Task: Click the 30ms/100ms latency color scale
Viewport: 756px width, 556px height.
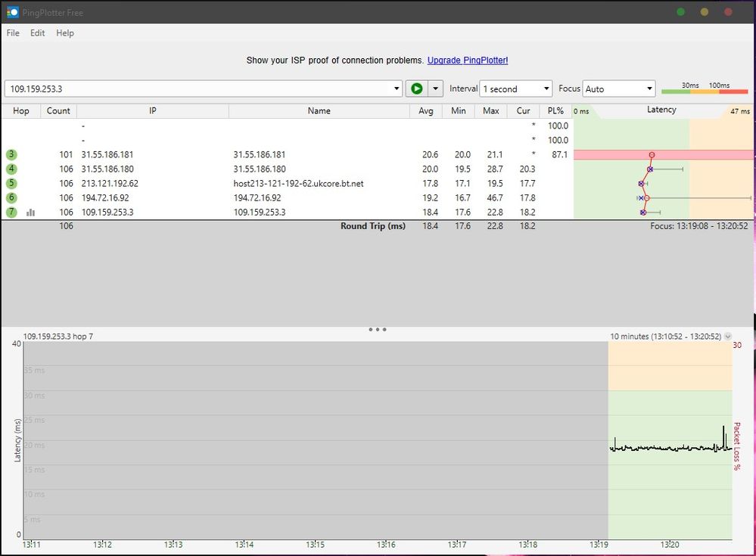Action: [x=705, y=89]
